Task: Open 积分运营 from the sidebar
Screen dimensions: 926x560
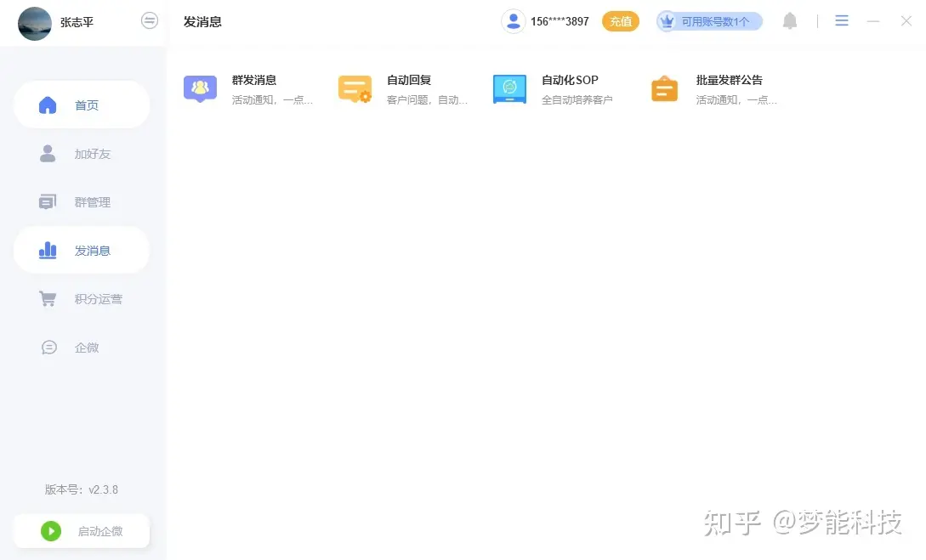Action: [x=82, y=299]
